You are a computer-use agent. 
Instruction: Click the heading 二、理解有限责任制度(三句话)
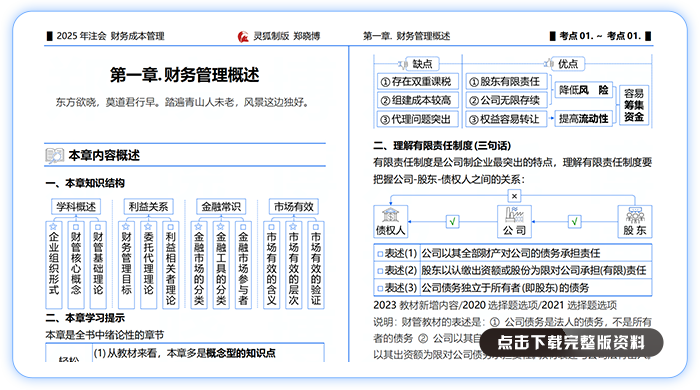(x=442, y=145)
